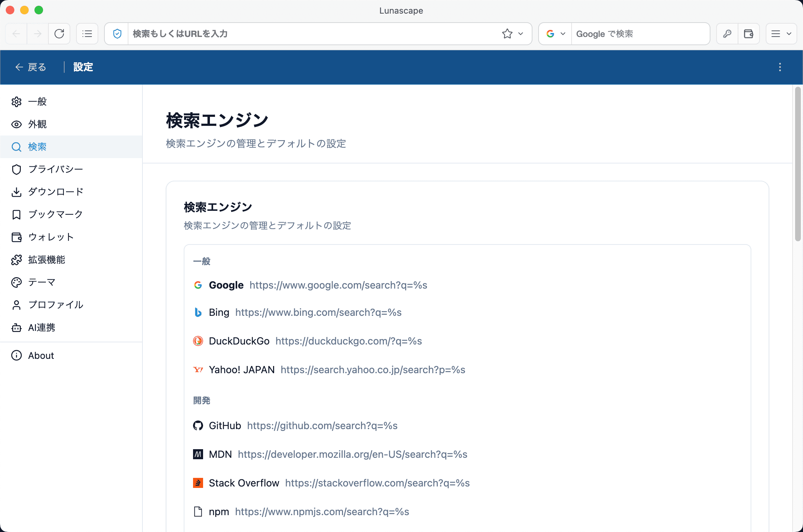Open the three-dot settings options menu
The width and height of the screenshot is (803, 532).
click(780, 67)
